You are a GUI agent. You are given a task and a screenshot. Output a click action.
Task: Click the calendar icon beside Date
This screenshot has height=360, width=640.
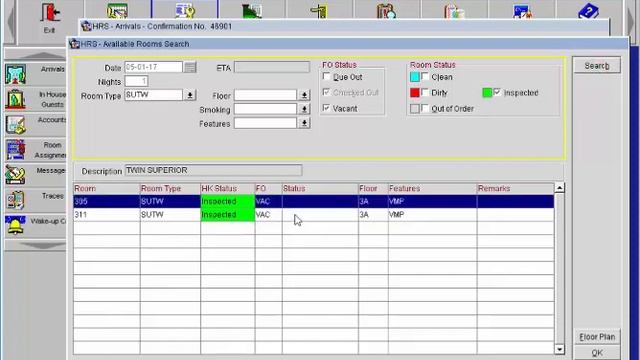[x=190, y=67]
